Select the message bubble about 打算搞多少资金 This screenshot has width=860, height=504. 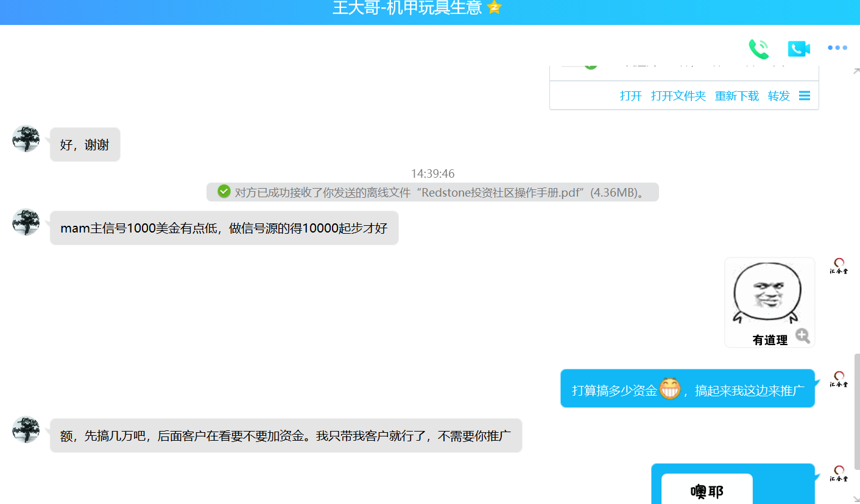(x=687, y=388)
